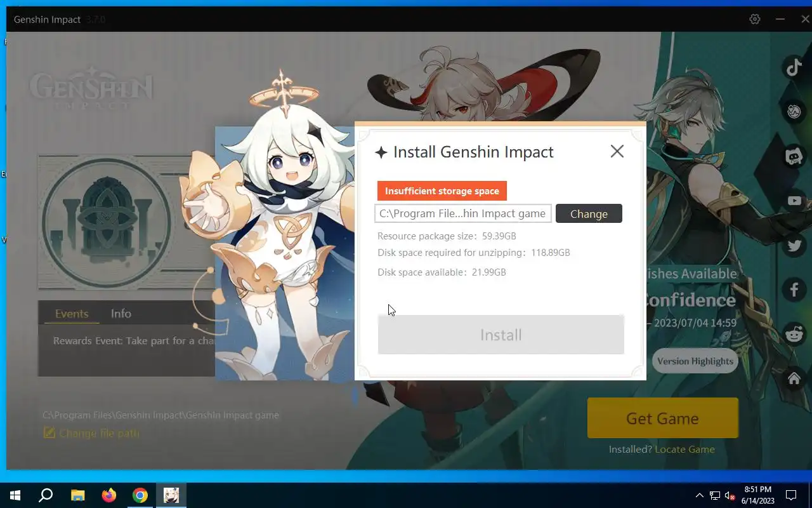Open the Reddit social icon
The height and width of the screenshot is (508, 812).
point(794,334)
